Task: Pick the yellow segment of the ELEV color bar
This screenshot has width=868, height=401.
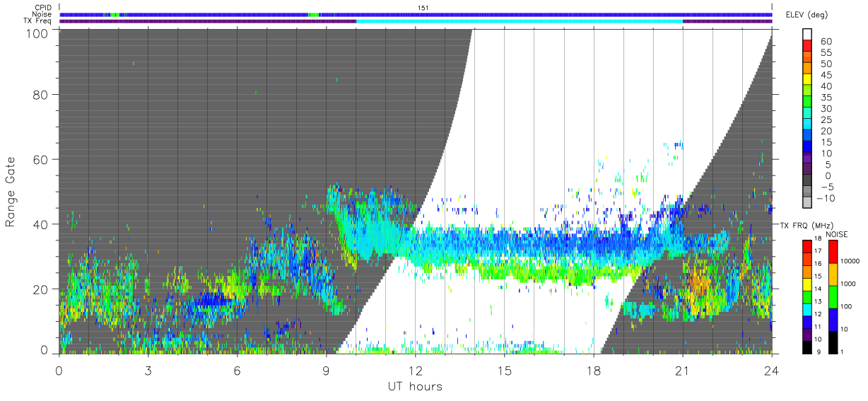Action: coord(808,81)
